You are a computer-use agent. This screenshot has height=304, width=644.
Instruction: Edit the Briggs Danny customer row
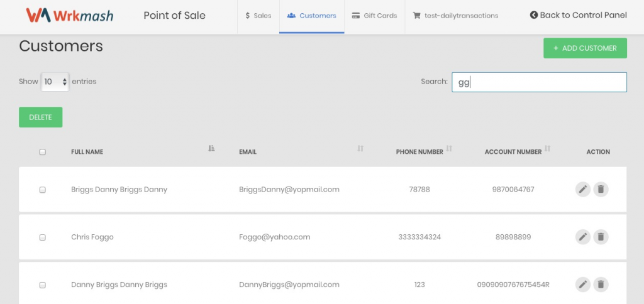pos(583,189)
